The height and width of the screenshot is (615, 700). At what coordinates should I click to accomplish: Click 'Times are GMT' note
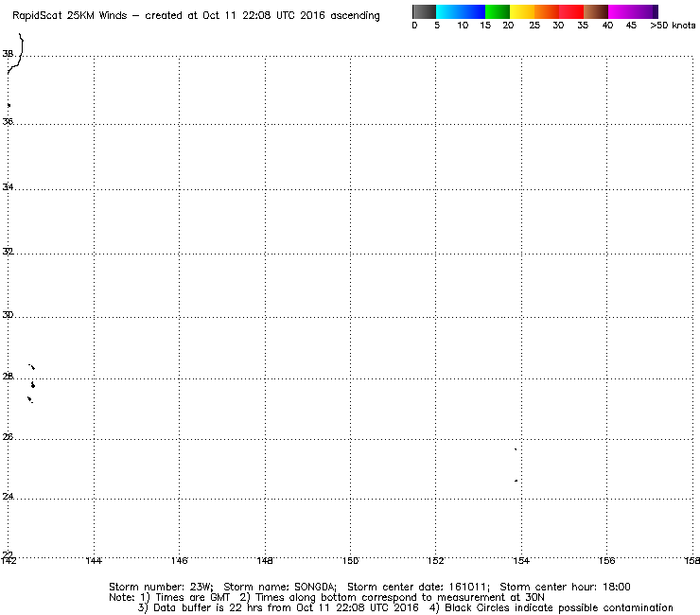coord(192,598)
